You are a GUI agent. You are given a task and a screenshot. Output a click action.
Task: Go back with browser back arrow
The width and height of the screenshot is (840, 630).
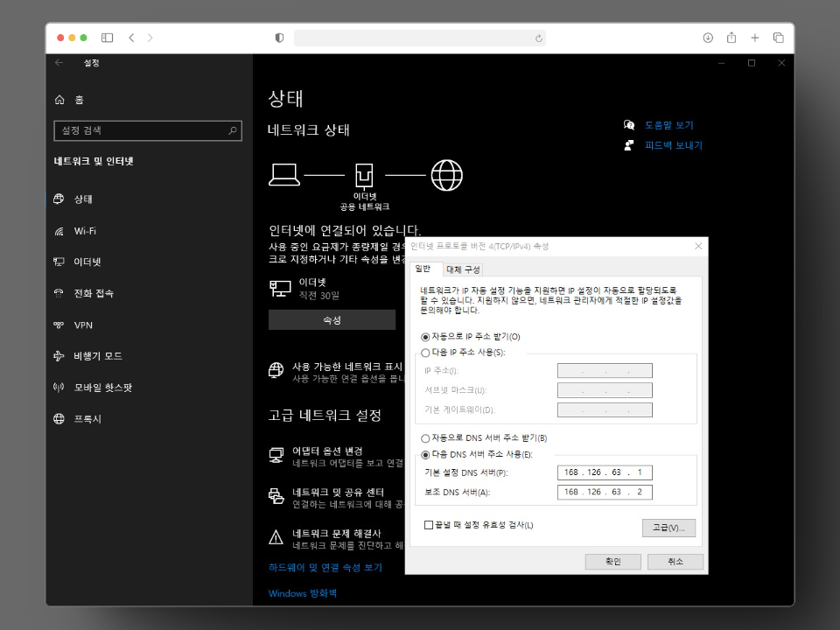click(x=131, y=38)
